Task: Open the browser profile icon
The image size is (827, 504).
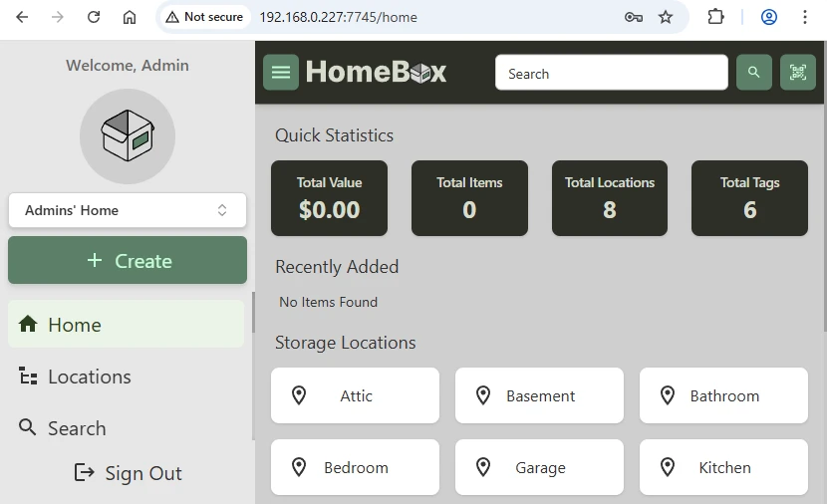Action: pyautogui.click(x=769, y=17)
